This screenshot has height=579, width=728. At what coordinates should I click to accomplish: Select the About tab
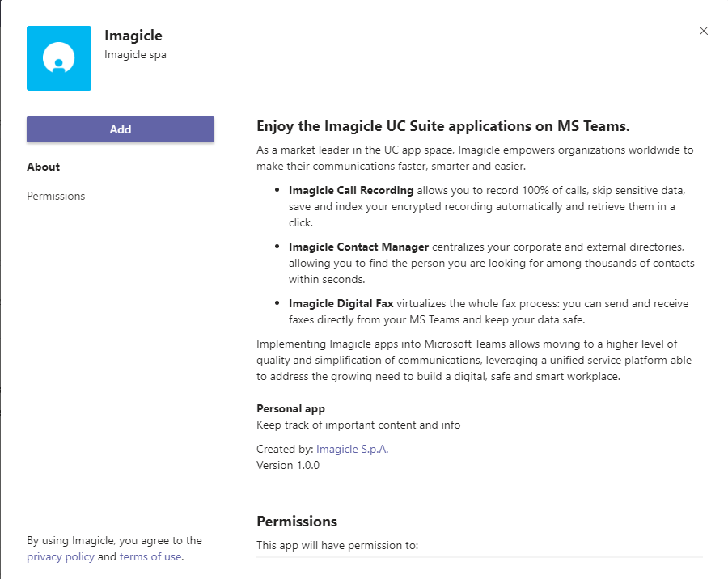pos(44,167)
